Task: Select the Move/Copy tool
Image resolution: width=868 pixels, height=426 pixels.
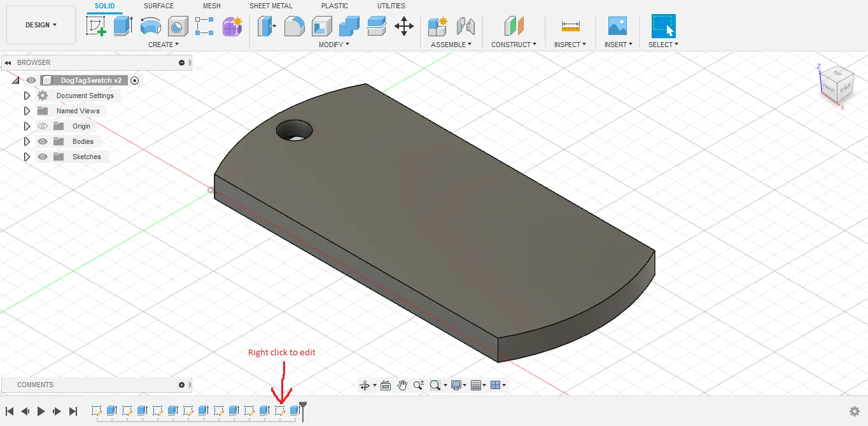Action: tap(403, 25)
